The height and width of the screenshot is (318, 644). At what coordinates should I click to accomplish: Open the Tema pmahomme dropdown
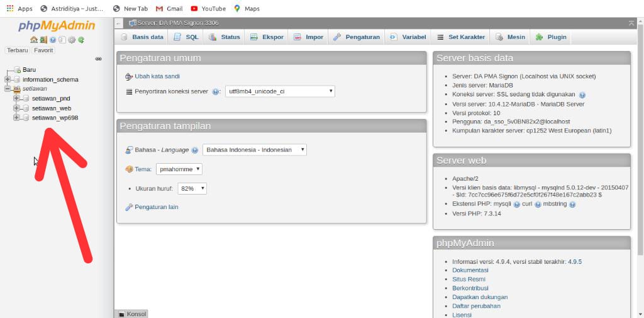coord(179,169)
